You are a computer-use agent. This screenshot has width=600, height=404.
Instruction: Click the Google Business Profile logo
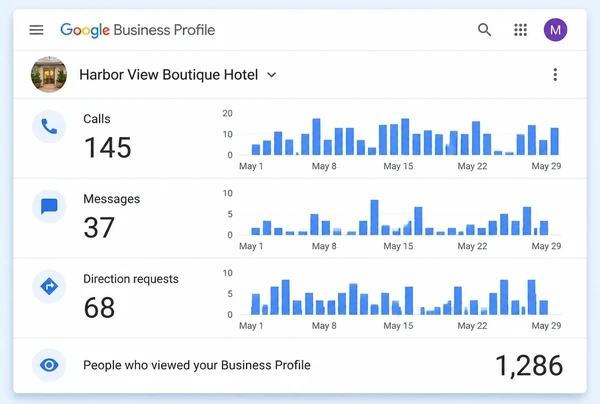tap(137, 30)
